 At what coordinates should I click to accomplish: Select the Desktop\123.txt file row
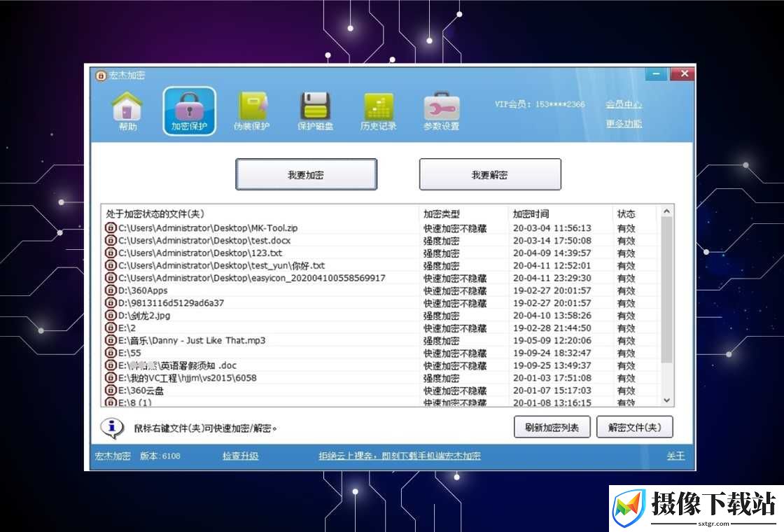380,253
